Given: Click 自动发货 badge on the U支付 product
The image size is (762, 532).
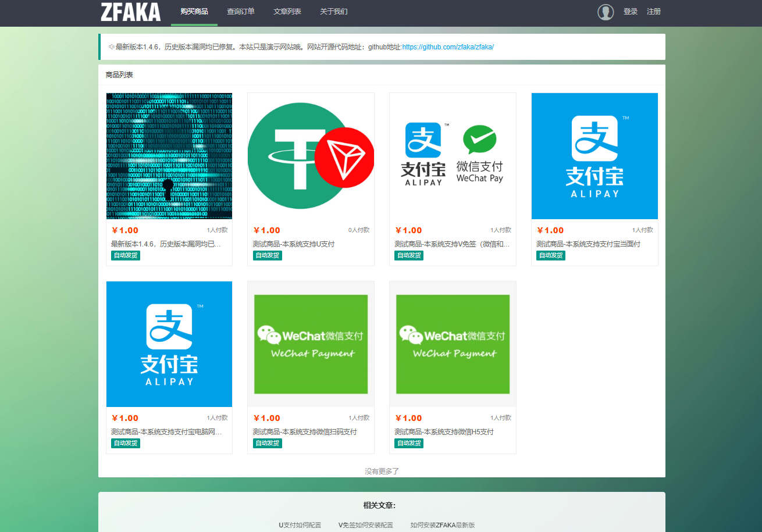Looking at the screenshot, I should click(267, 255).
